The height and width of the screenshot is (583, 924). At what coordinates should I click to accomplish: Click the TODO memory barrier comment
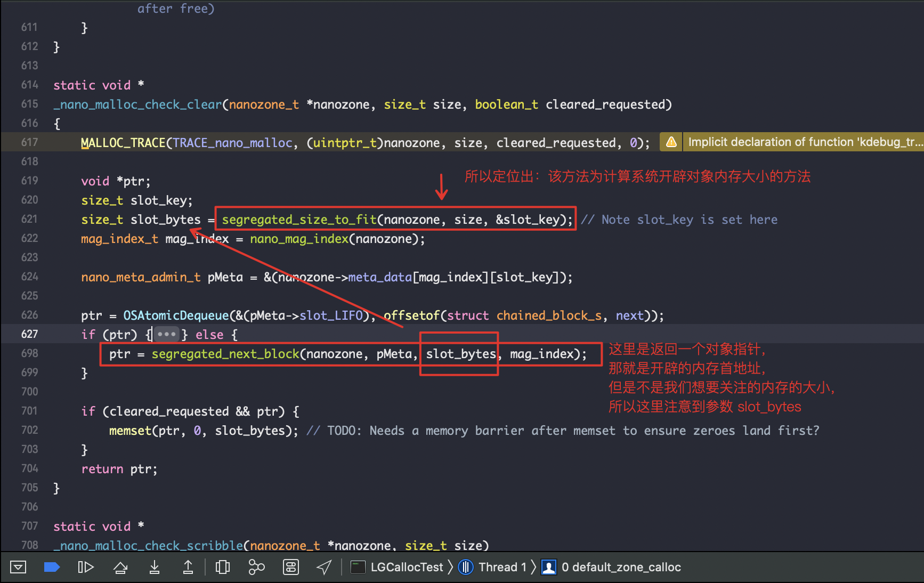(x=563, y=431)
